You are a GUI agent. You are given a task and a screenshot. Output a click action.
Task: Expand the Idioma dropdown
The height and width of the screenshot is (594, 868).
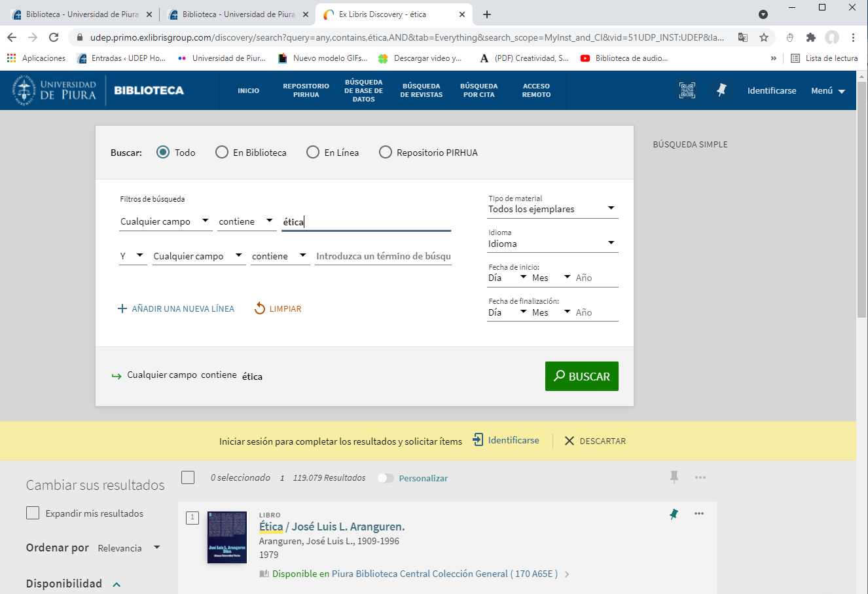coord(552,244)
